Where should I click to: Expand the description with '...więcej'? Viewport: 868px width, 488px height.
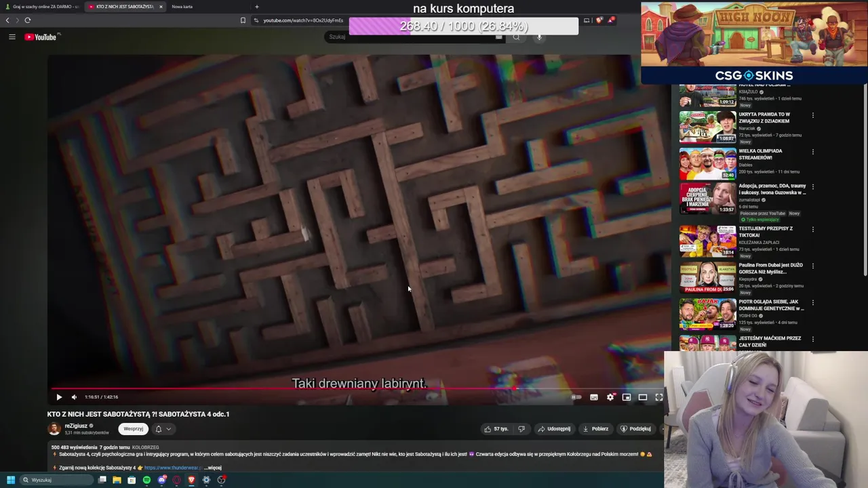(213, 468)
